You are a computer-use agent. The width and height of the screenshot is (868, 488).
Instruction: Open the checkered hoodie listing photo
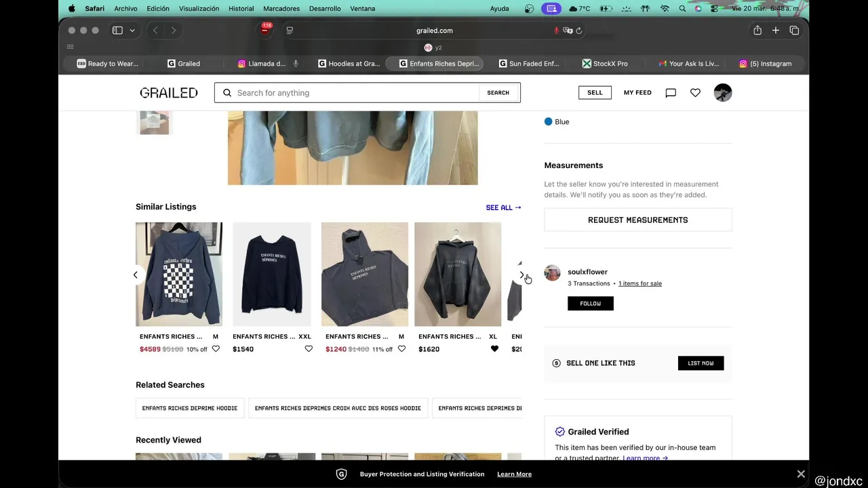pyautogui.click(x=179, y=274)
